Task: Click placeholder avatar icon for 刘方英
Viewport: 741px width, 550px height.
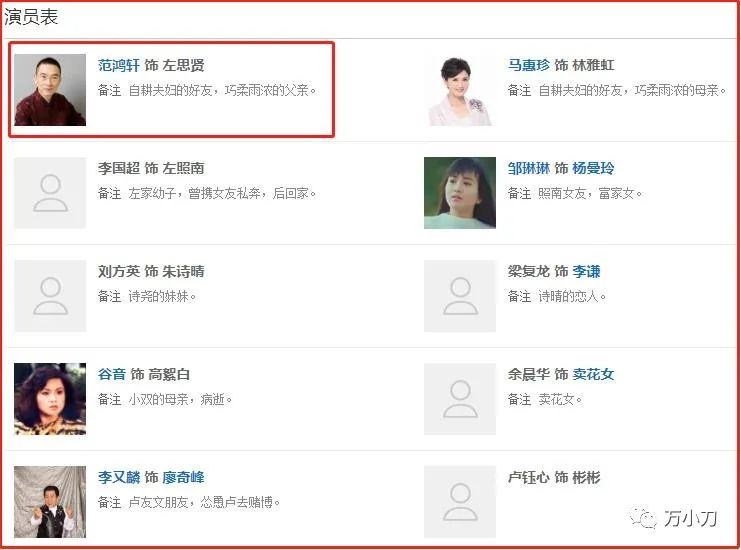Action: tap(50, 296)
